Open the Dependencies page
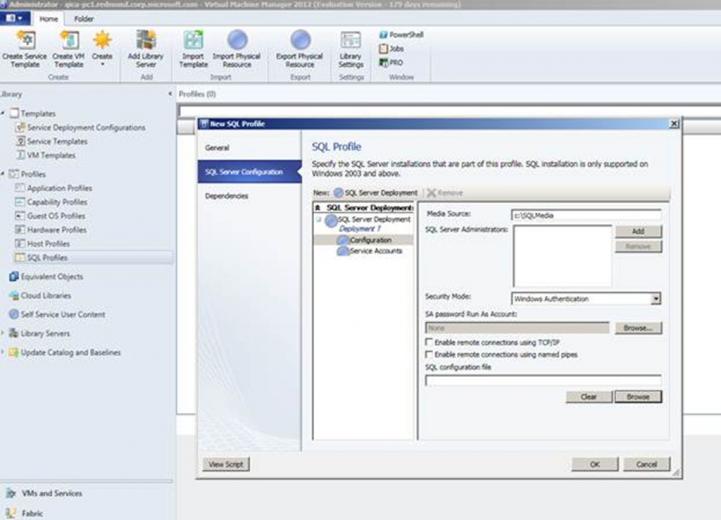This screenshot has height=520, width=721. [227, 196]
